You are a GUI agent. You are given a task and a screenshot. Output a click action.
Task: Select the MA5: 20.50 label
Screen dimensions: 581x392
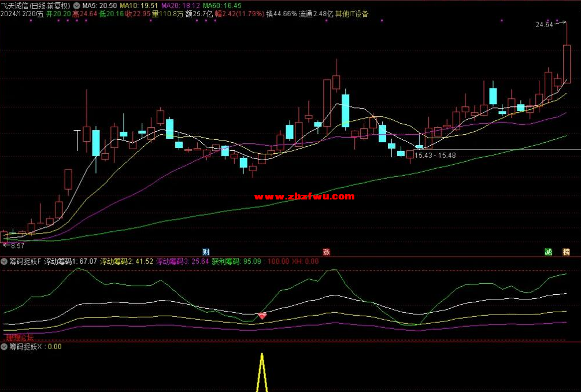pos(99,6)
